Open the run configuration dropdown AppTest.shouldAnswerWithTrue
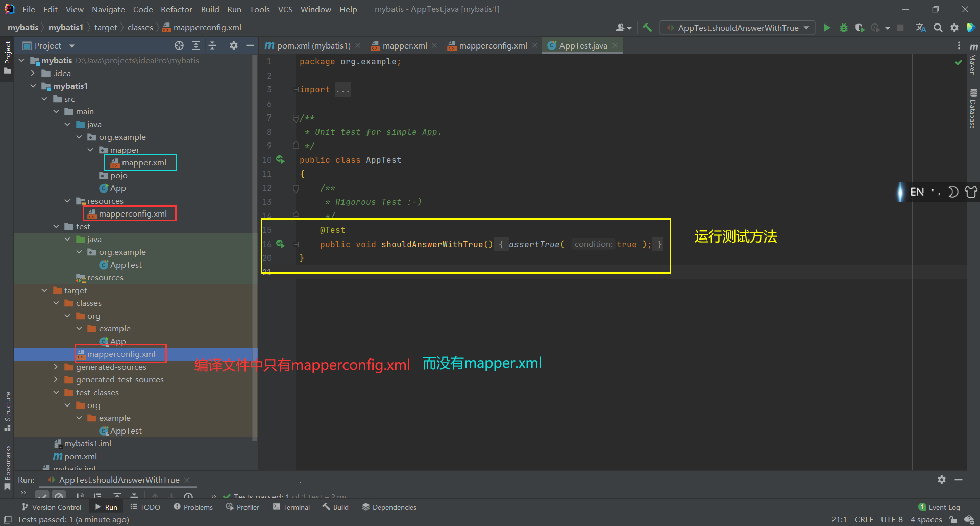 [738, 28]
